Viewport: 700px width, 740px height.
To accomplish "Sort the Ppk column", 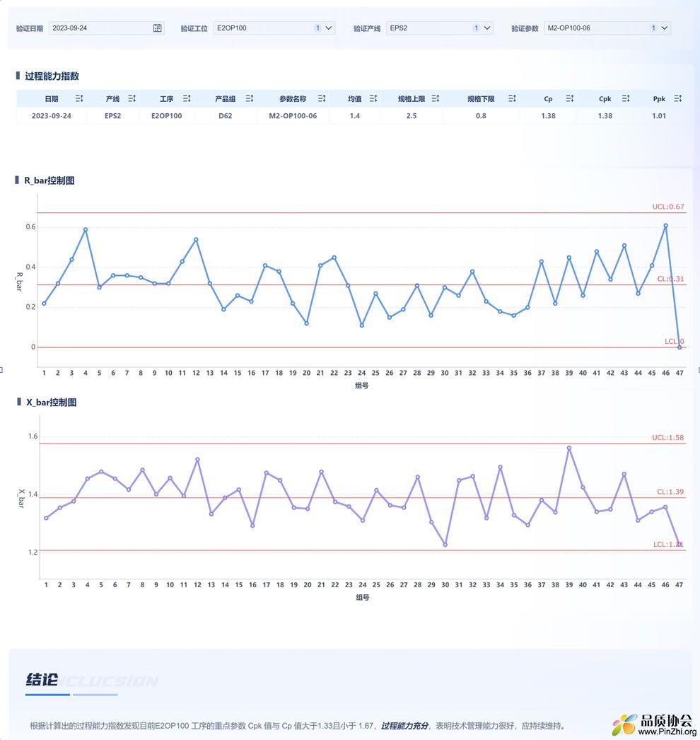I will [x=678, y=98].
